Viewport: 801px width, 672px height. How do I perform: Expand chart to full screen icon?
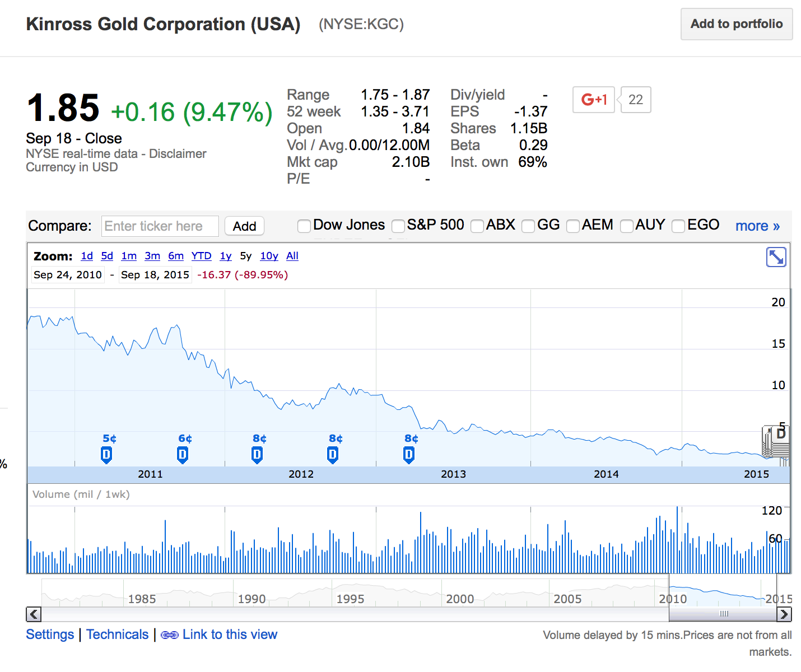coord(776,258)
